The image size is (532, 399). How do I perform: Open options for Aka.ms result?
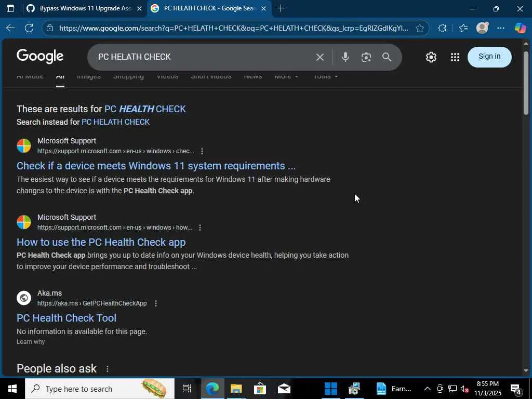coord(156,303)
